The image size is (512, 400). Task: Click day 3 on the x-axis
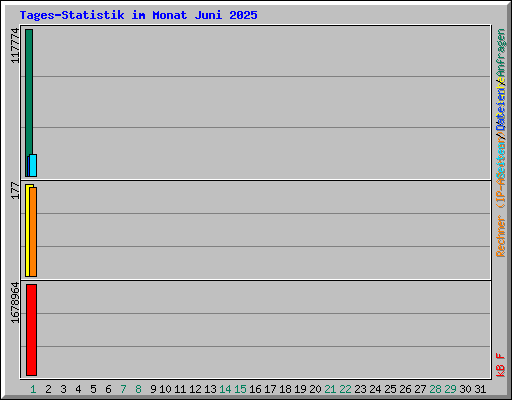63,389
